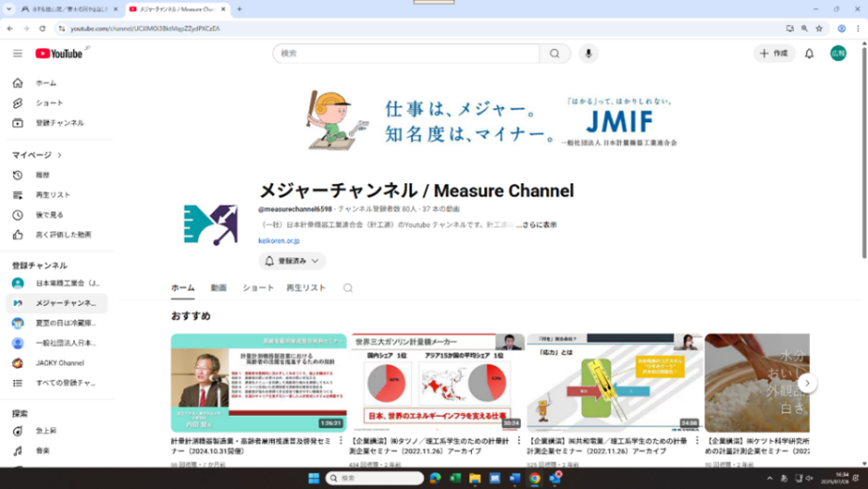
Task: Click the browser back arrow
Action: point(10,29)
